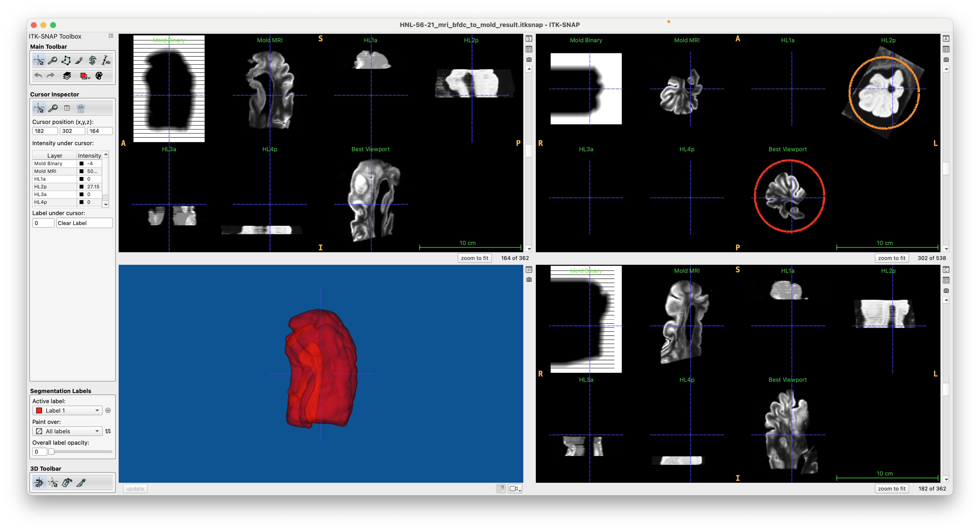Viewport: 980px width, 531px height.
Task: Select the Zoom/Pan tool in Main Toolbar
Action: click(x=53, y=61)
